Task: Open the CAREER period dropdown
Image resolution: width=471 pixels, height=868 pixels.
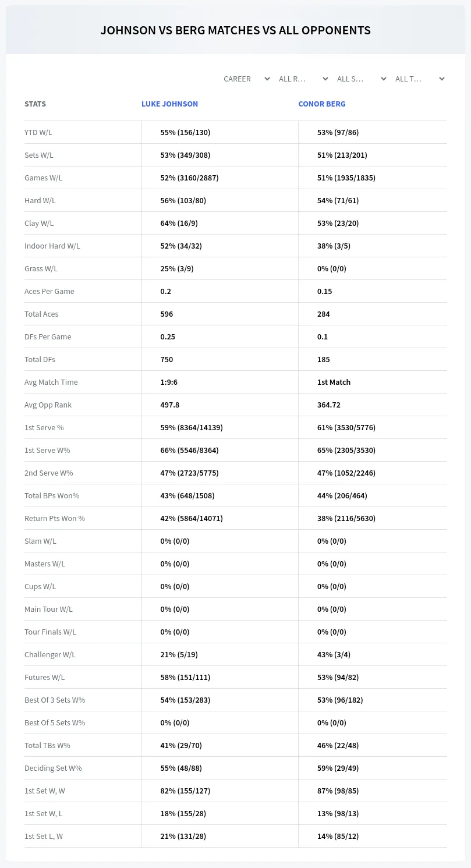Action: click(246, 79)
